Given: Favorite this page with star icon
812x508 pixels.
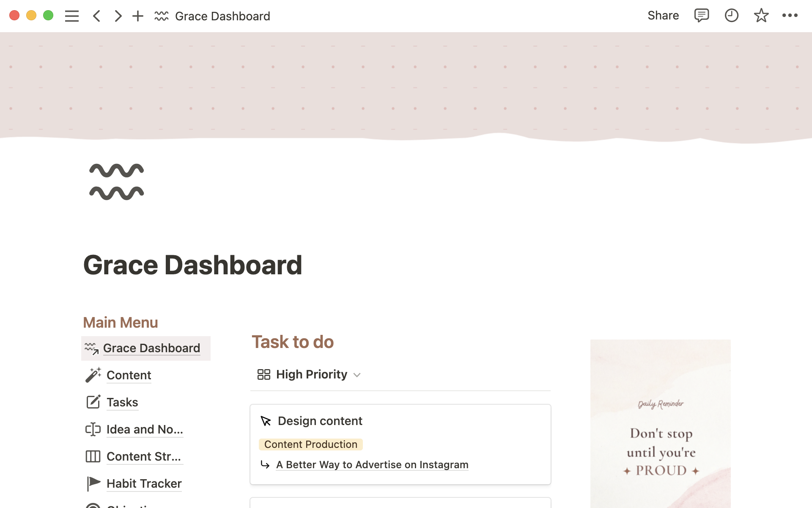Looking at the screenshot, I should click(761, 16).
